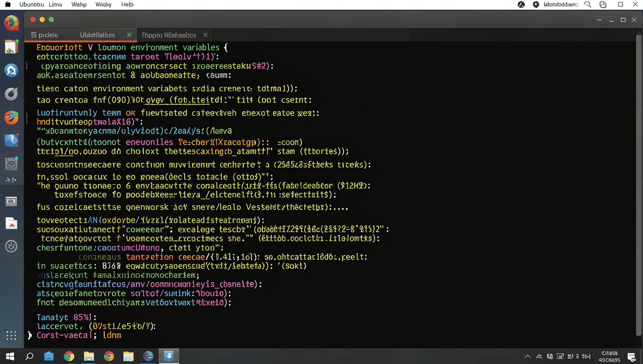Click the hamburger icon beside "piclelo" tab
Screen dimensions: 643x364
coord(34,35)
